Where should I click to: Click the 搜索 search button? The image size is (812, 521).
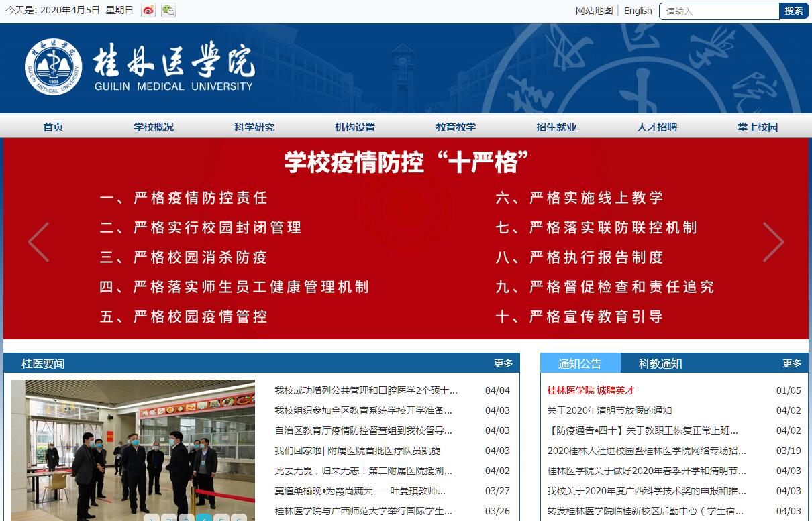point(793,11)
